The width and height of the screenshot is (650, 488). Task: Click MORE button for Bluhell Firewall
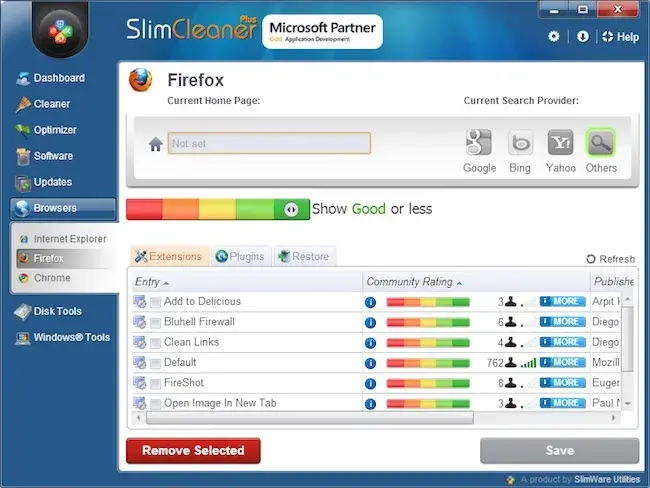pos(563,322)
